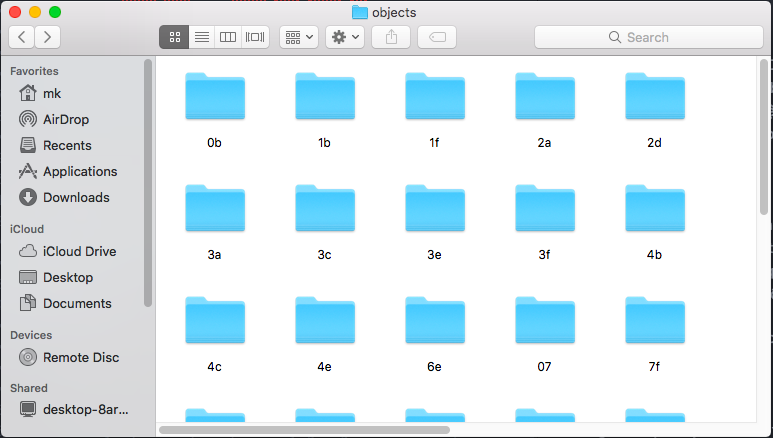Image resolution: width=773 pixels, height=438 pixels.
Task: Select folder 7f
Action: pyautogui.click(x=655, y=321)
